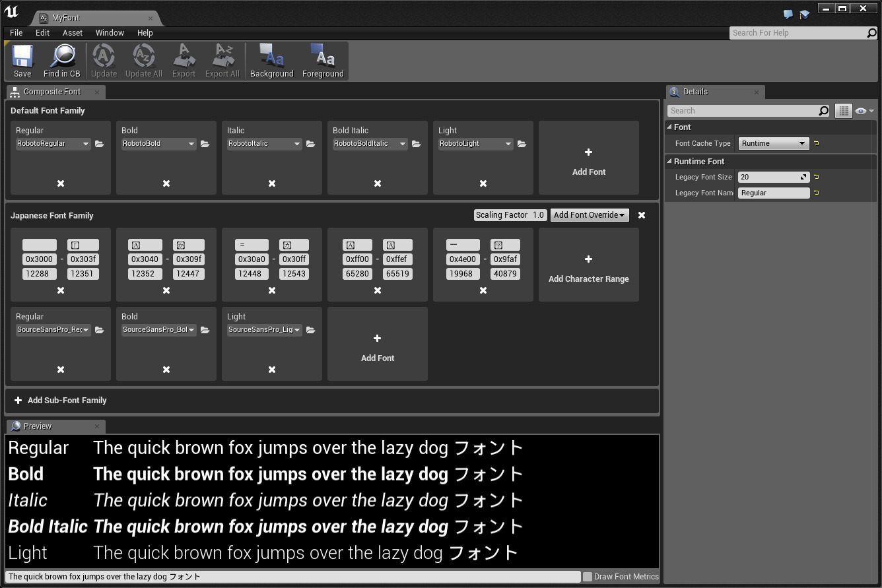Screen dimensions: 882x588
Task: Click the Legacy Font Size field
Action: (769, 177)
